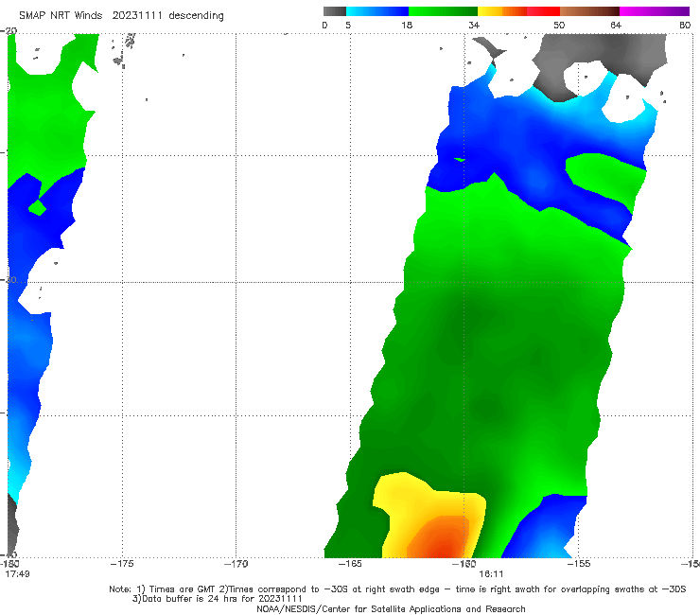The width and height of the screenshot is (700, 615).
Task: Click the note 'Data buffer is 24 hrs for 20231111'
Action: click(217, 599)
